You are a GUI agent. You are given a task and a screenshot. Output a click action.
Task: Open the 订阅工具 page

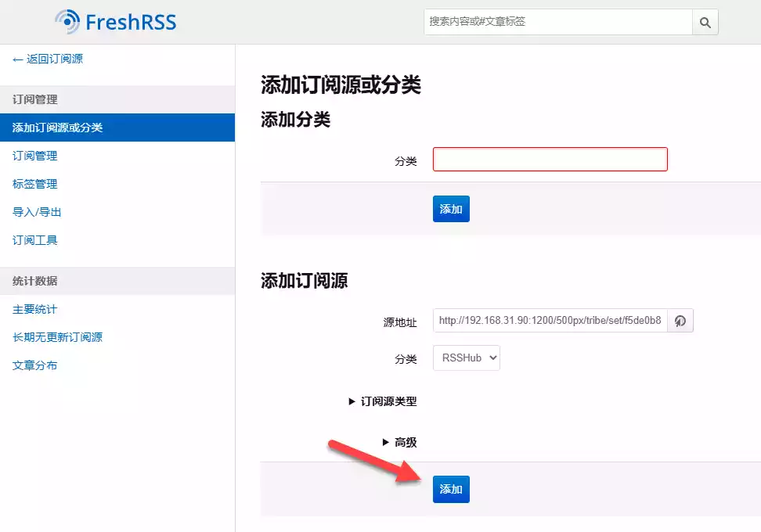(x=34, y=240)
